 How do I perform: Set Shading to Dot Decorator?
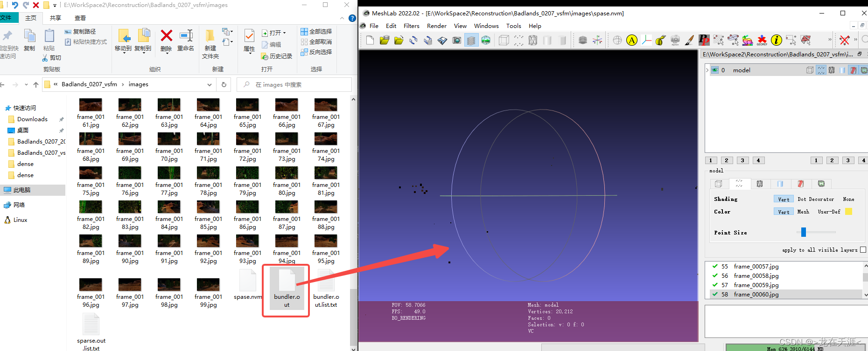pyautogui.click(x=815, y=199)
